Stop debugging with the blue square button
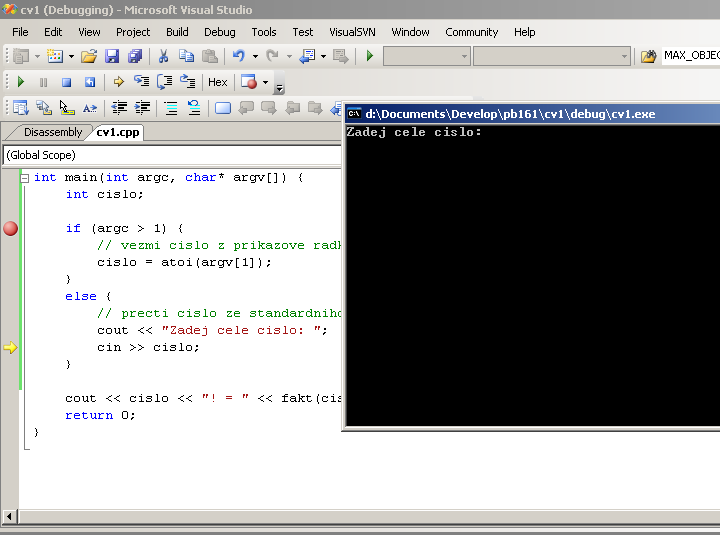 pyautogui.click(x=67, y=82)
